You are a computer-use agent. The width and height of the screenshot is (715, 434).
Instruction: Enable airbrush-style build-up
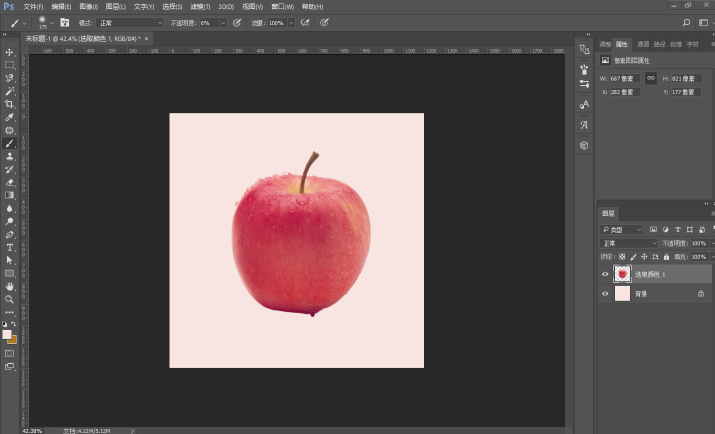pos(305,22)
